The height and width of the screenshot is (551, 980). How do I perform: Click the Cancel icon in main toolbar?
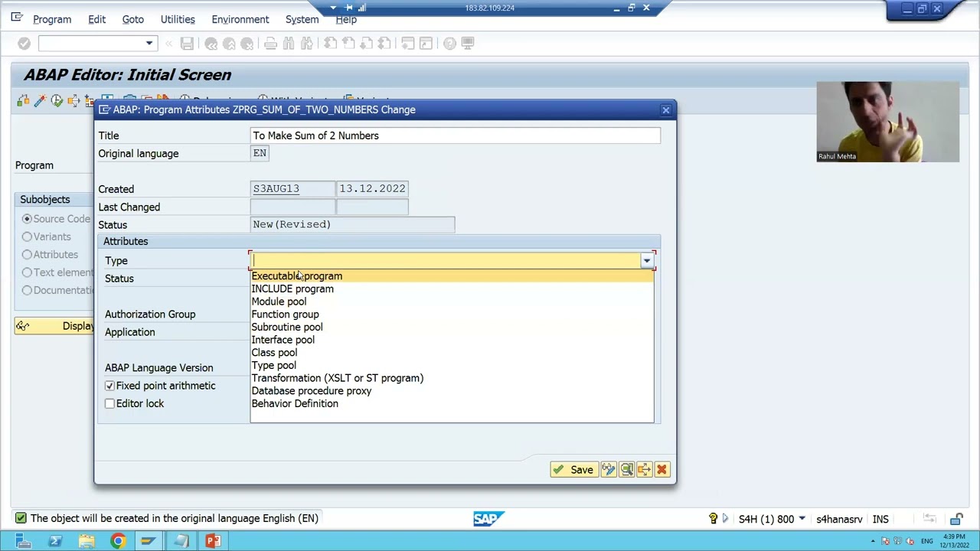tap(247, 44)
